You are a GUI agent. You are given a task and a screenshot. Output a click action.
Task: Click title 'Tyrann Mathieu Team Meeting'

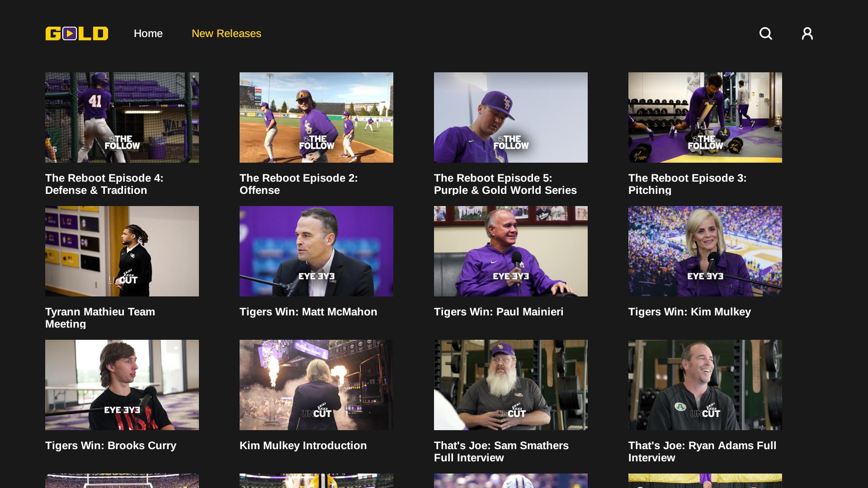tap(100, 318)
